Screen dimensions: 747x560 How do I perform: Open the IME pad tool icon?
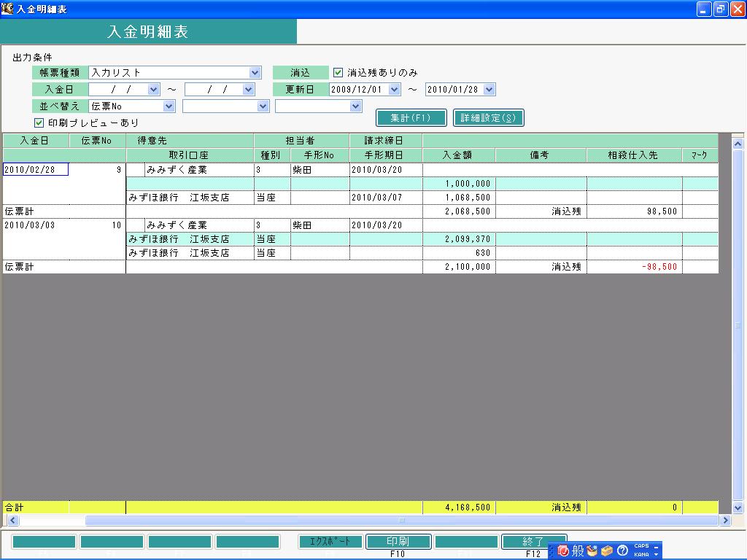pos(592,551)
